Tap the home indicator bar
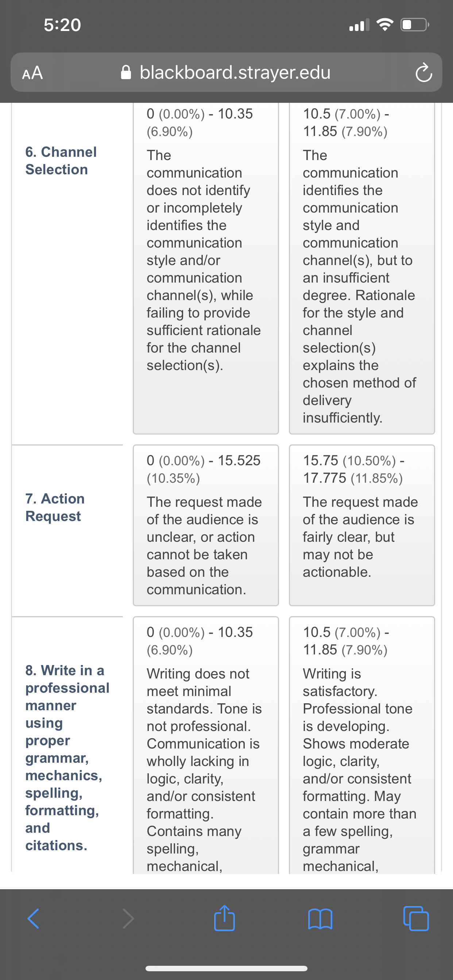Screen dimensions: 453x980 click(226, 968)
